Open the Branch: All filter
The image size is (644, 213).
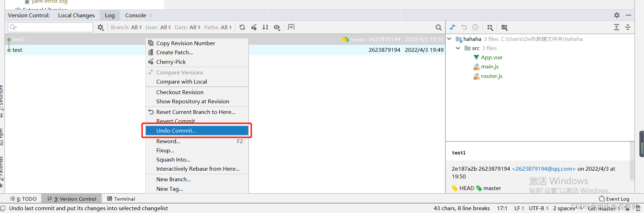point(126,27)
